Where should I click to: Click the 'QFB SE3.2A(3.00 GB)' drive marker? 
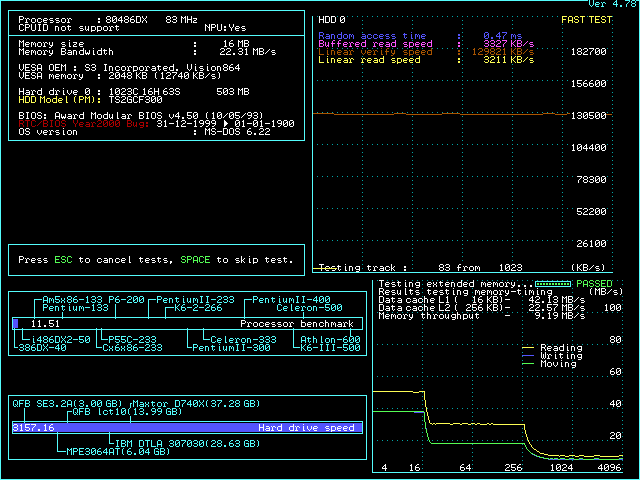click(67, 404)
